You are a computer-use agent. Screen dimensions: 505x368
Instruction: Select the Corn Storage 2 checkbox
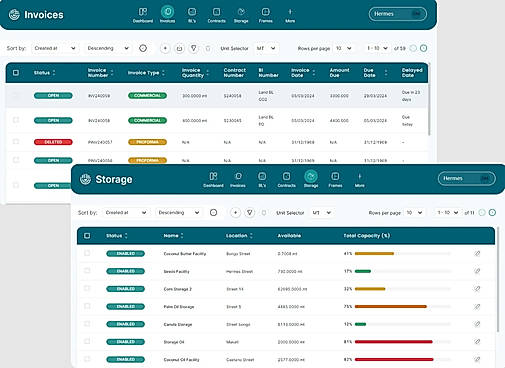(87, 289)
